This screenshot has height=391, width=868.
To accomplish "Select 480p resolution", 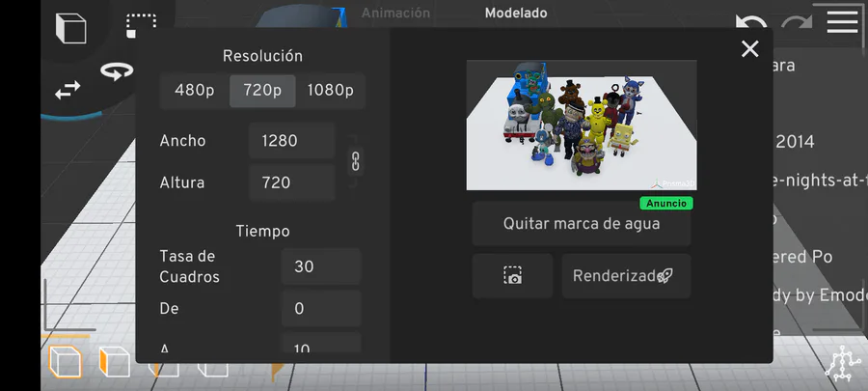I will pos(194,91).
